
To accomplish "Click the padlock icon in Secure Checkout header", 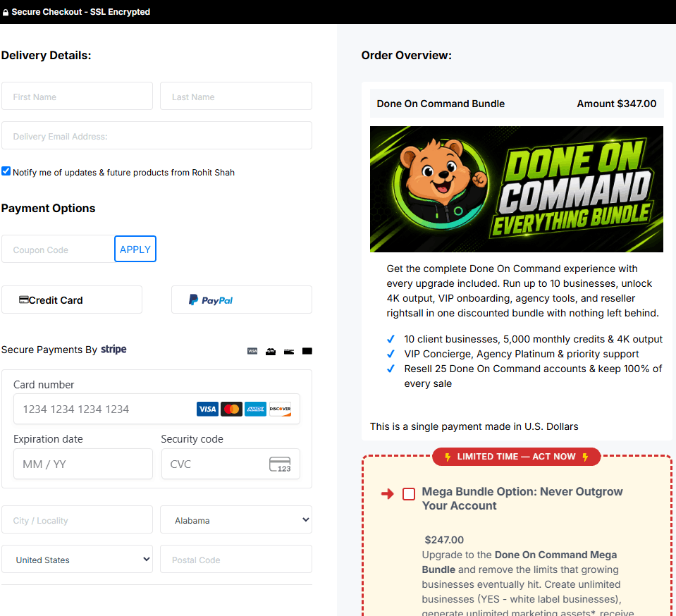I will 6,13.
